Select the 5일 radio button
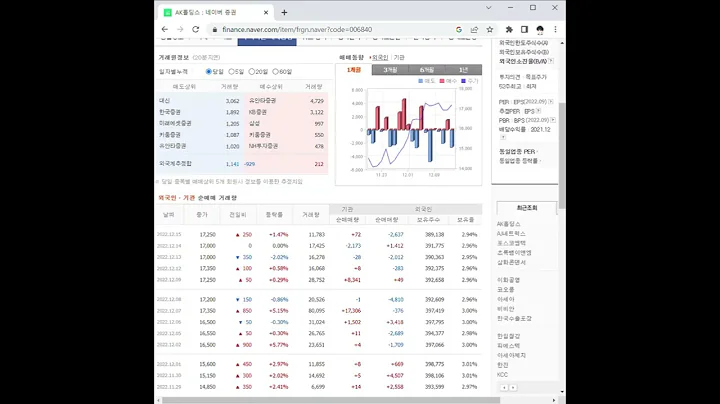This screenshot has width=720, height=404. (231, 72)
